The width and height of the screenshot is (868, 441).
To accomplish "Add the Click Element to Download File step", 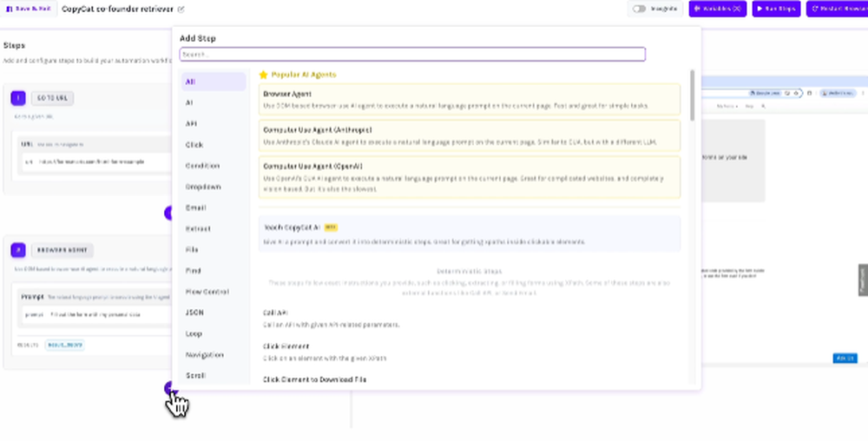I will 470,379.
